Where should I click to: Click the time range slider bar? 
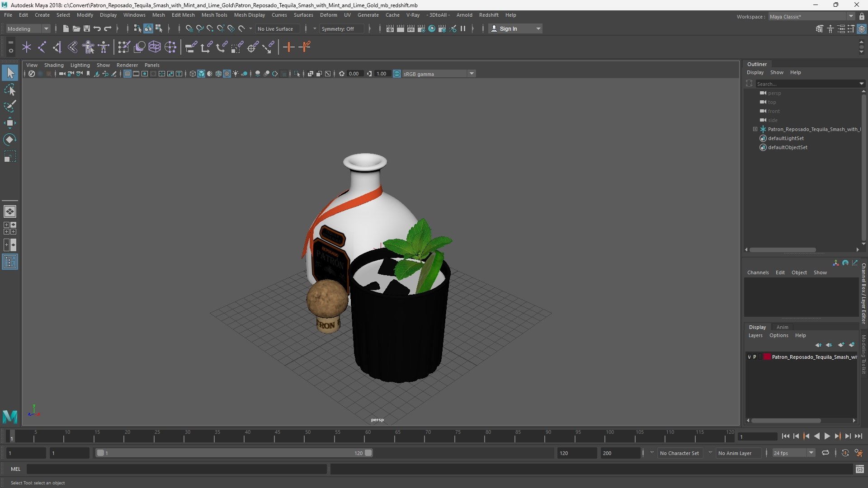coord(234,453)
